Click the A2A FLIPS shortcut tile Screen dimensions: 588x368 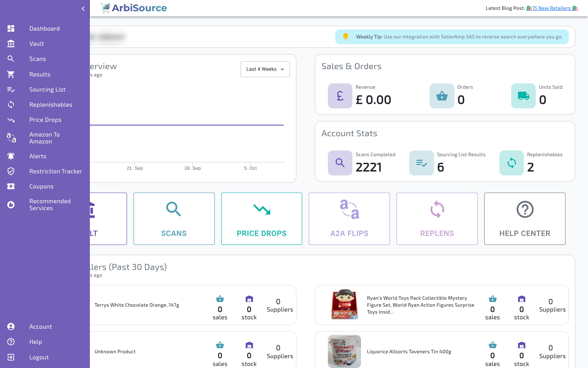coord(349,219)
